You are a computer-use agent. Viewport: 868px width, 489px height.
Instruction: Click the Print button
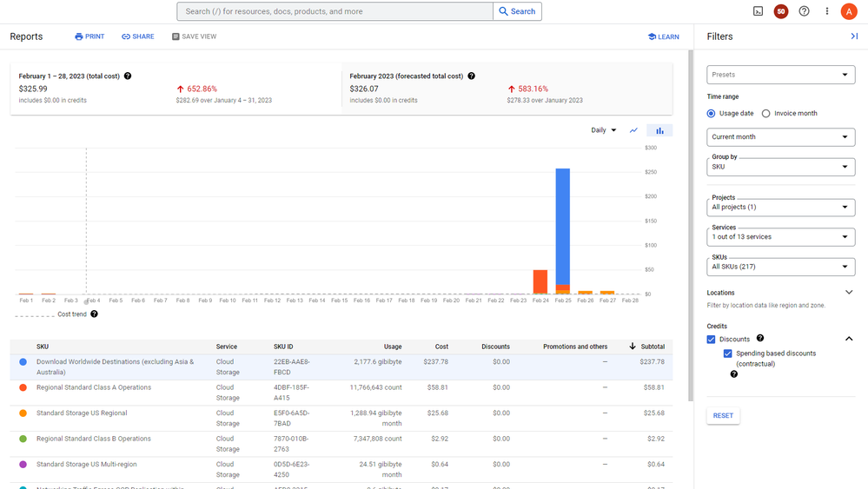pyautogui.click(x=89, y=36)
